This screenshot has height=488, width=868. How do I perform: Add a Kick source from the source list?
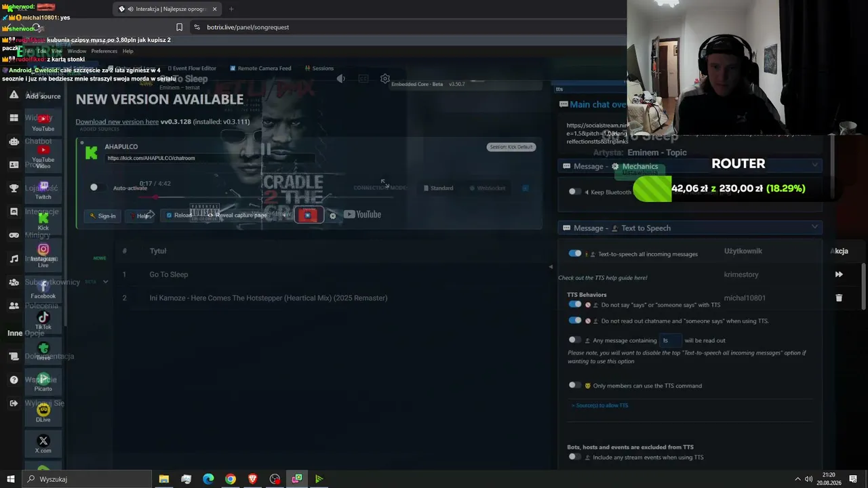tap(43, 222)
